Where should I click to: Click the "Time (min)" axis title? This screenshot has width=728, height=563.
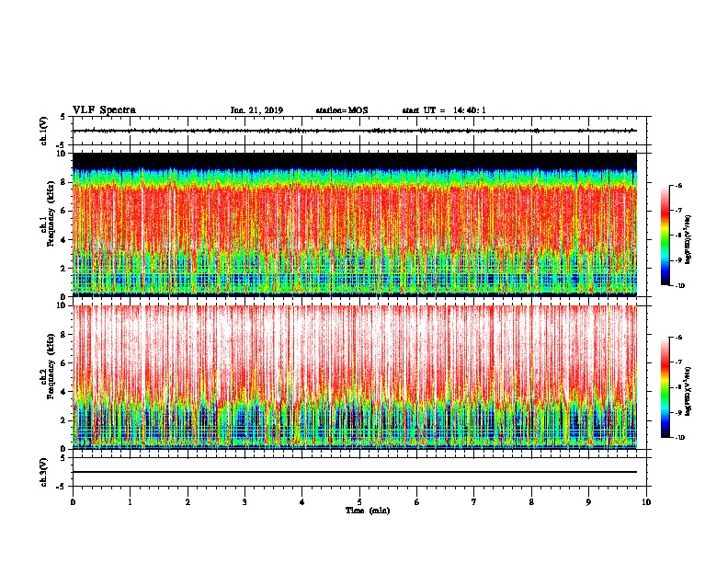[368, 511]
